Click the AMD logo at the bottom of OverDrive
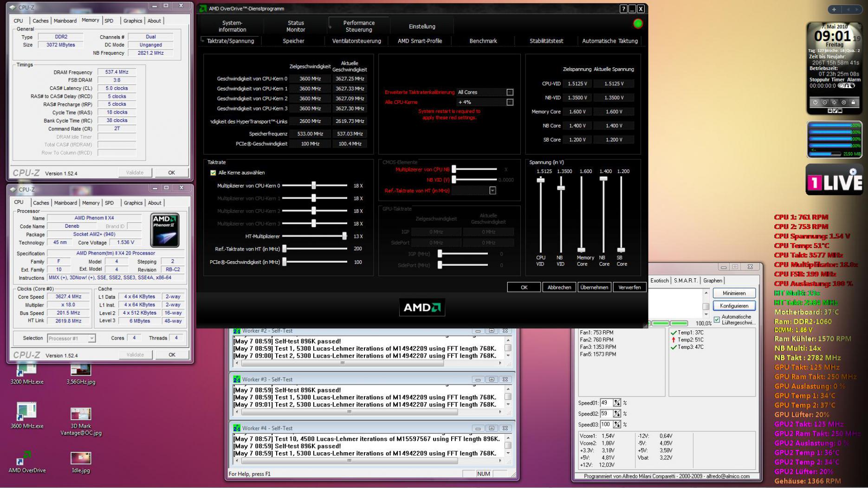Screen dimensions: 868x488 [x=422, y=308]
